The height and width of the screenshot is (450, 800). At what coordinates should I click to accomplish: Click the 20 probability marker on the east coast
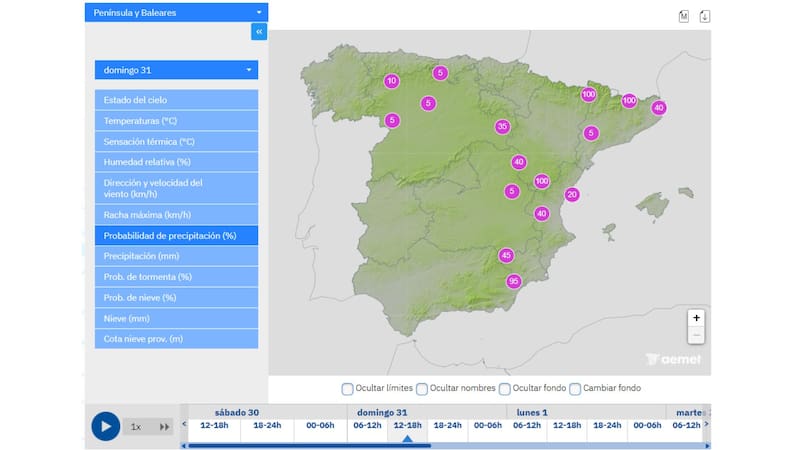(x=572, y=194)
